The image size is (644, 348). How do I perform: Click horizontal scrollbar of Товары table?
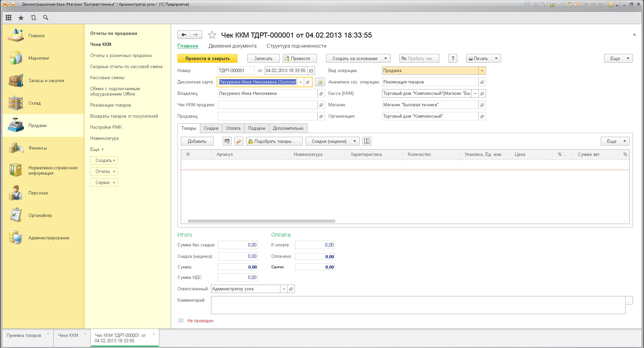coord(262,221)
